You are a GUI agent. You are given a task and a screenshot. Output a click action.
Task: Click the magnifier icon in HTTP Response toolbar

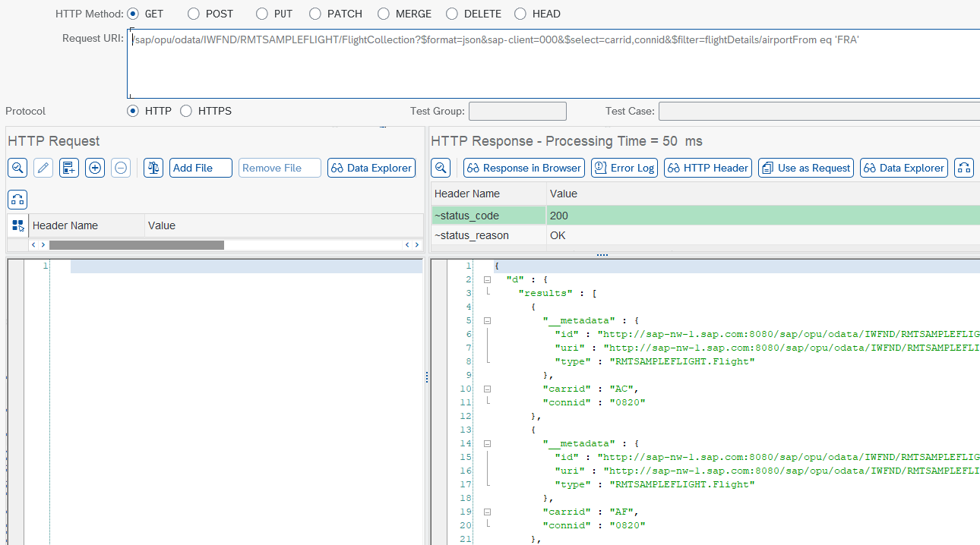pyautogui.click(x=441, y=168)
